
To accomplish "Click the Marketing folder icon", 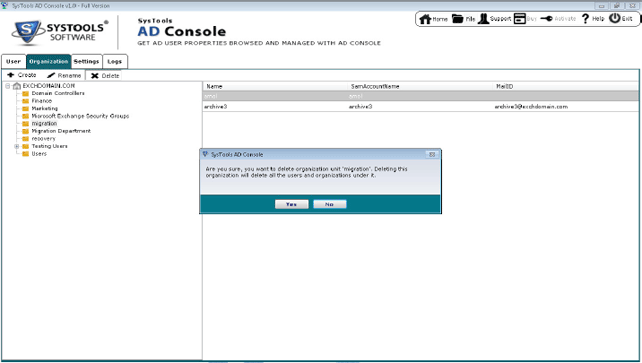I will [25, 109].
